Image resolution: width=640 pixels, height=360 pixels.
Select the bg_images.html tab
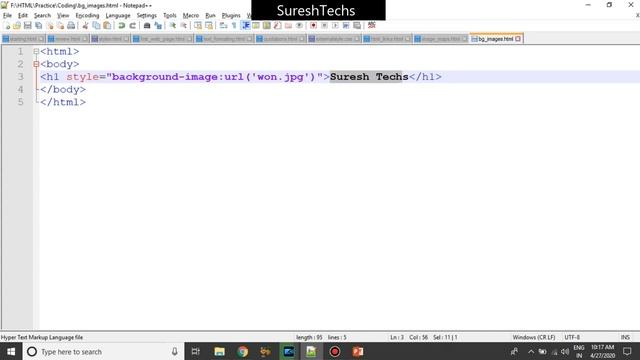point(496,39)
